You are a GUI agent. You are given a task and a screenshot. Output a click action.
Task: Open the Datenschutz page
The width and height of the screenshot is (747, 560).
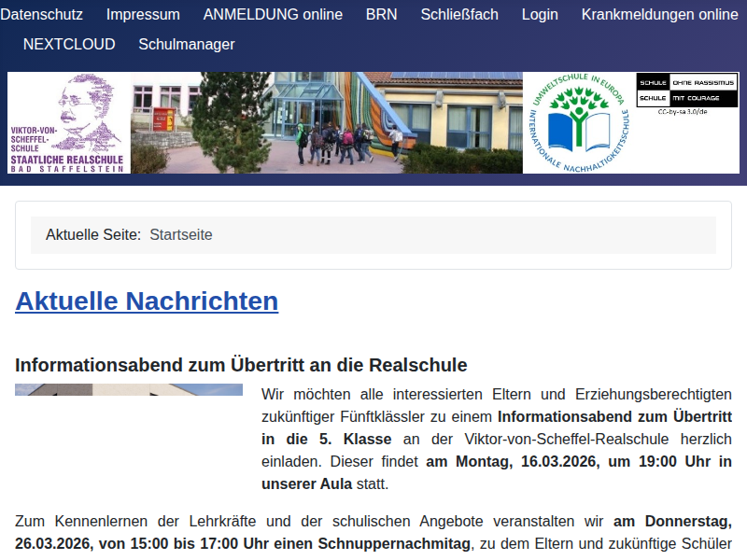[42, 15]
